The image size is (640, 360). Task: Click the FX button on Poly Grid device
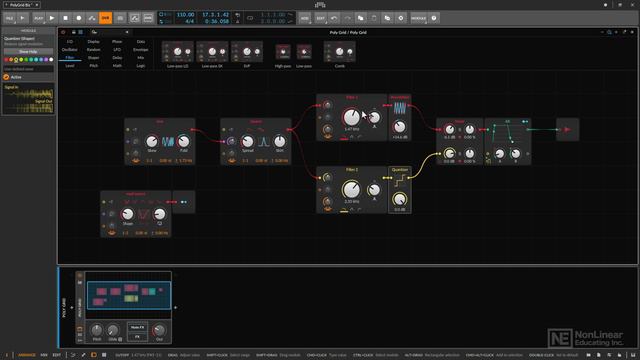pyautogui.click(x=137, y=337)
